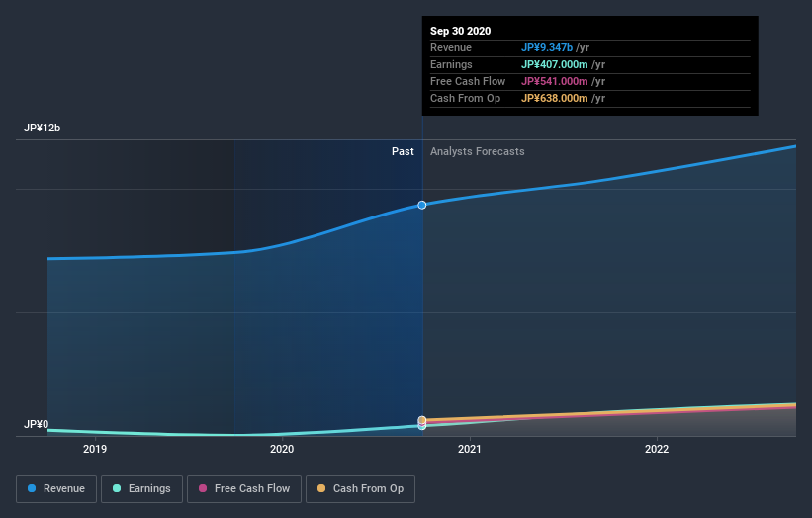The height and width of the screenshot is (518, 812).
Task: Click the Revenue row label in tooltip
Action: click(451, 47)
